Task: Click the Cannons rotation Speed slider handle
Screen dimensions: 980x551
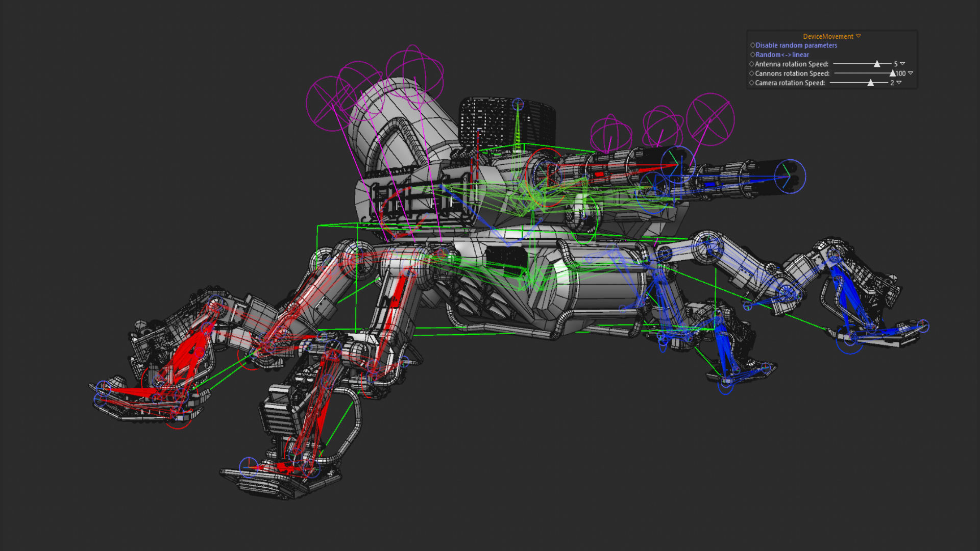Action: point(892,73)
